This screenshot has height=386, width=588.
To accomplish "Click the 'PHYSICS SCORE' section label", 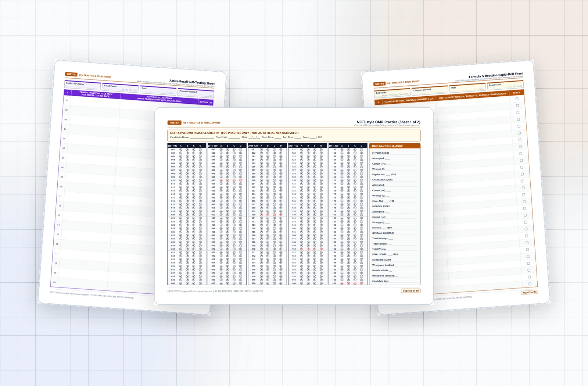I will point(380,153).
